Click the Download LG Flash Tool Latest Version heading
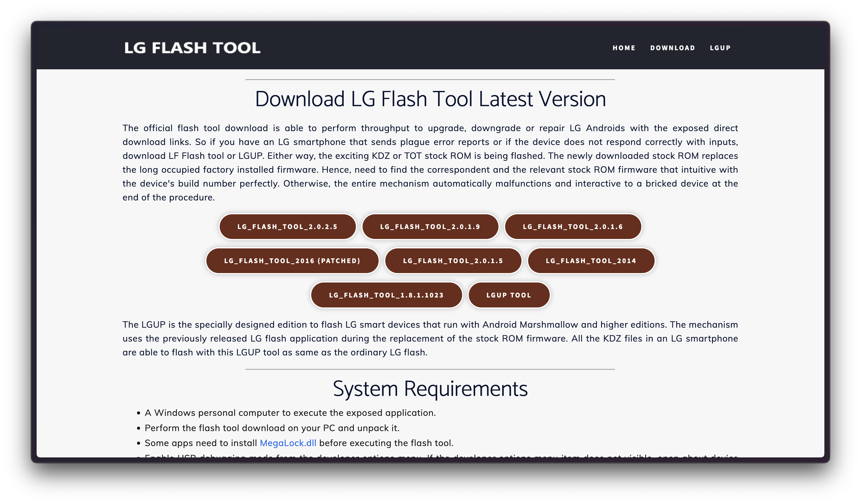Viewport: 861px width, 504px height. tap(430, 99)
